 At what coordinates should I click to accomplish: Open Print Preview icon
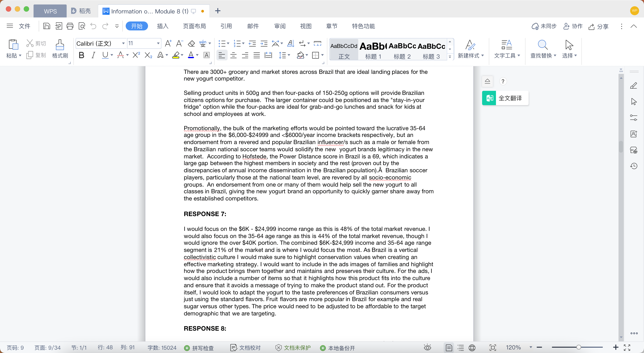(x=82, y=26)
